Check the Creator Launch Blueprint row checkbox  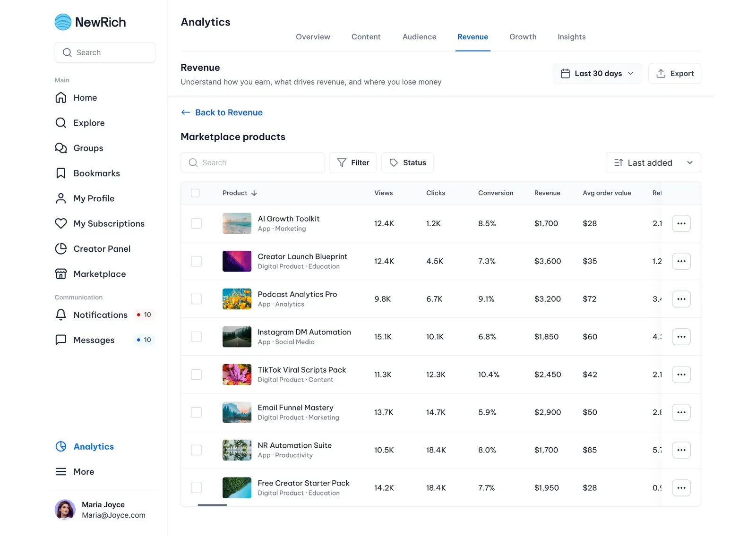tap(196, 261)
